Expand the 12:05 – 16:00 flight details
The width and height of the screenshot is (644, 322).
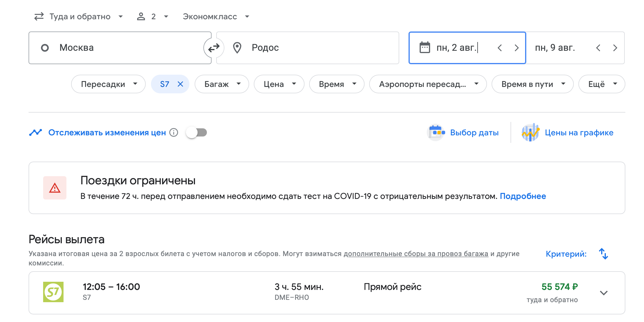[603, 293]
